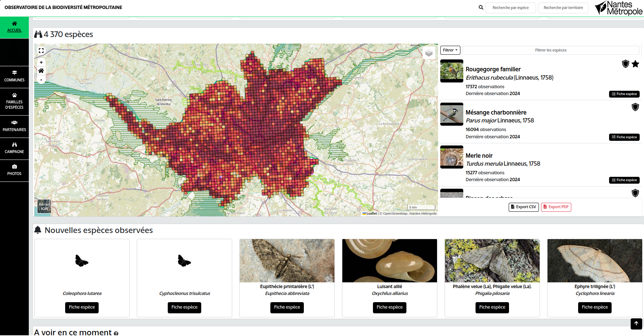Reset map to home view
644x336 pixels.
pos(41,71)
